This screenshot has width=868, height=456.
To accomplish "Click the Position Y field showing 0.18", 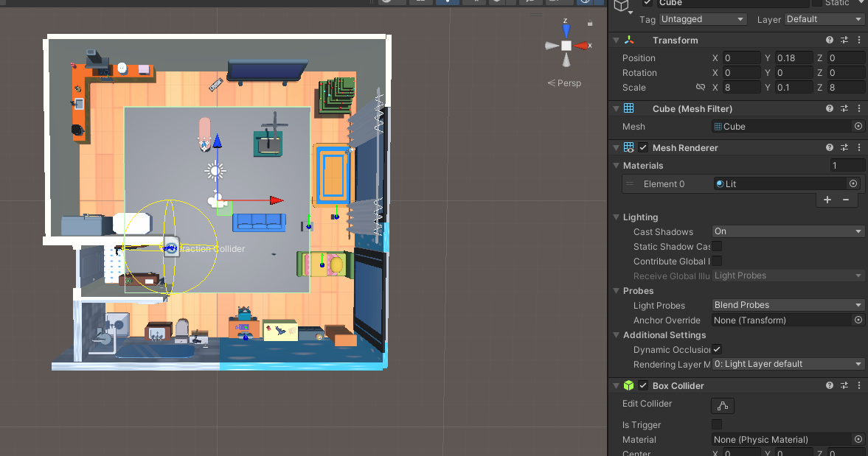I will [x=794, y=57].
